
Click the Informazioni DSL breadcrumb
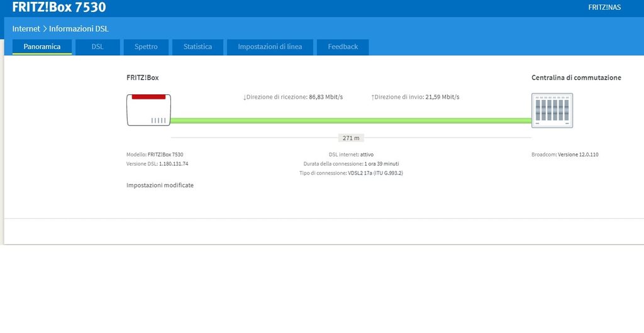tap(79, 29)
